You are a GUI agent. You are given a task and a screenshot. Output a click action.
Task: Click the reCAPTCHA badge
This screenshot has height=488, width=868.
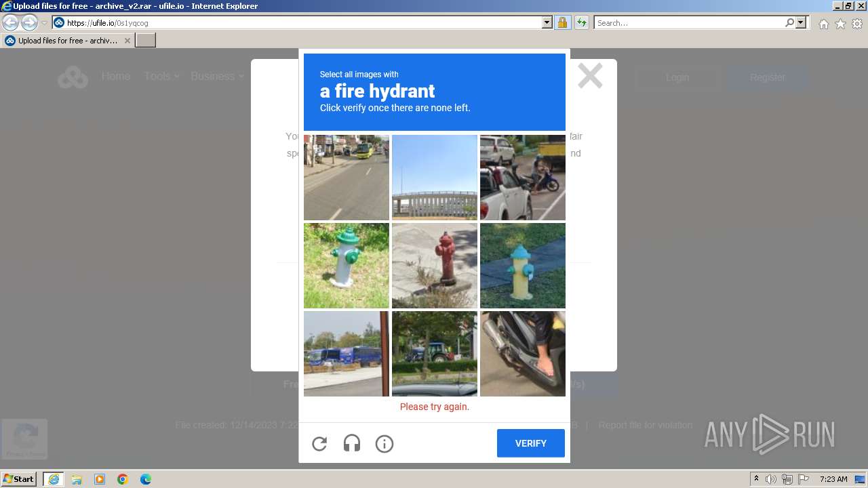[x=24, y=439]
